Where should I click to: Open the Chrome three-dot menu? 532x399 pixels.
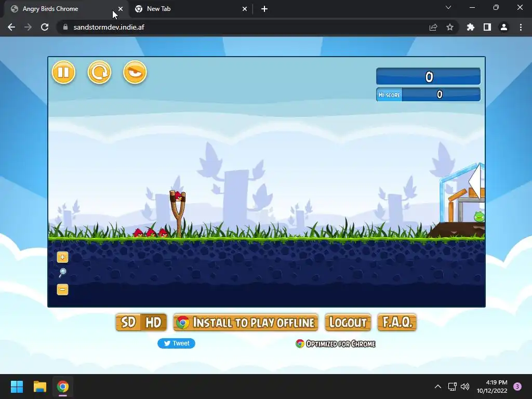521,27
